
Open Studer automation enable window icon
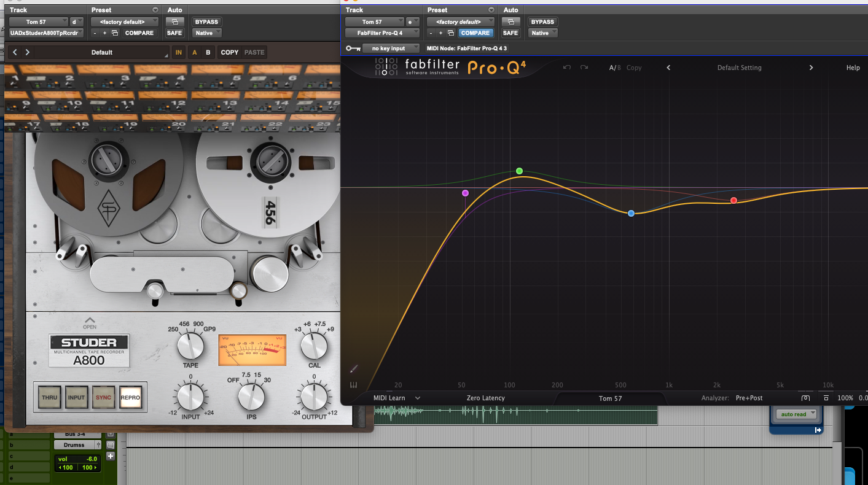pyautogui.click(x=175, y=22)
